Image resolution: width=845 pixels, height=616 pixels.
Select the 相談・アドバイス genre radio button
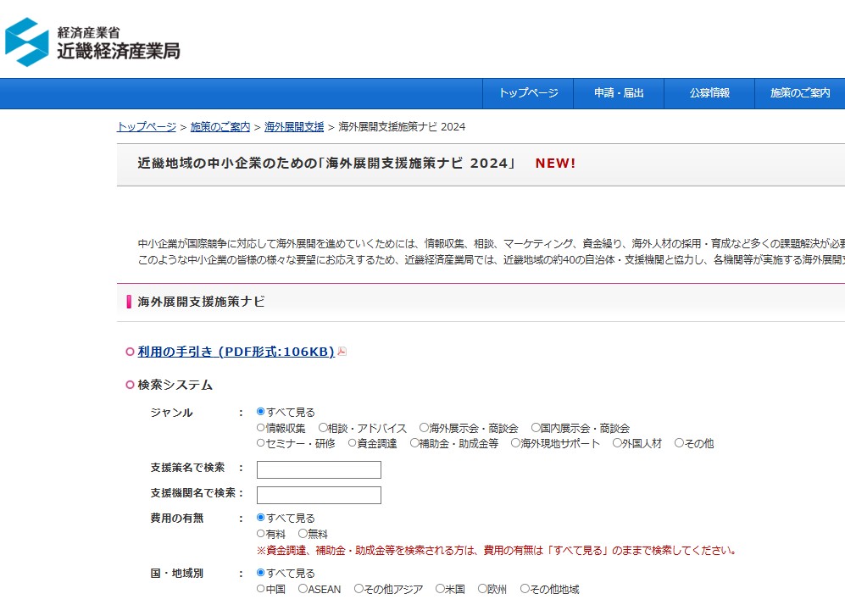(323, 428)
